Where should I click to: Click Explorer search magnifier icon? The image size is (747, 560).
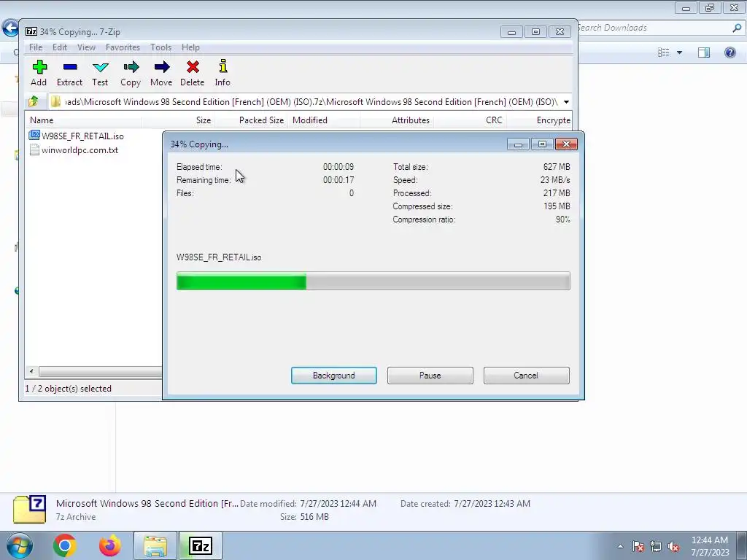pyautogui.click(x=737, y=28)
